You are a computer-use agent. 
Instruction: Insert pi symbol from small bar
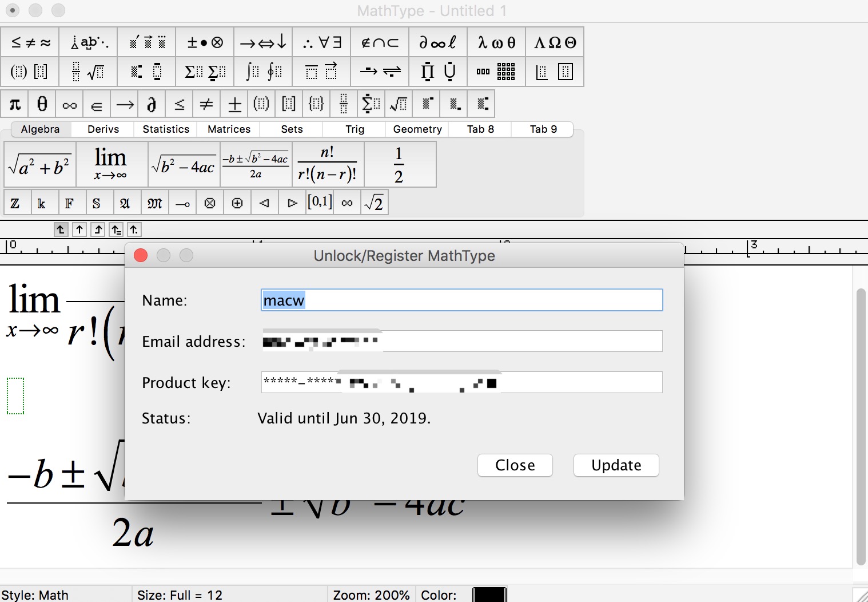point(15,104)
